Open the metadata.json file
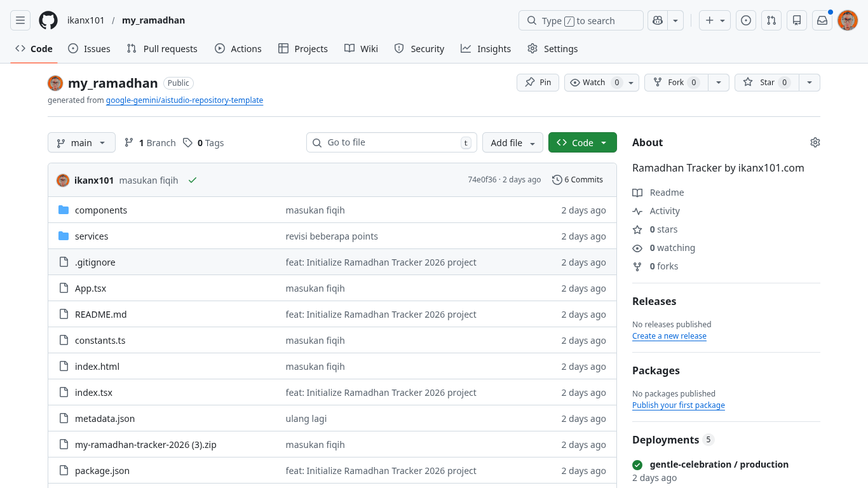Image resolution: width=868 pixels, height=488 pixels. click(105, 419)
